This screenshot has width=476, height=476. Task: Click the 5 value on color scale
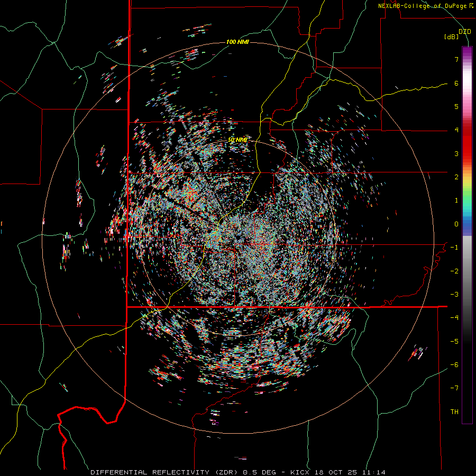(x=456, y=106)
